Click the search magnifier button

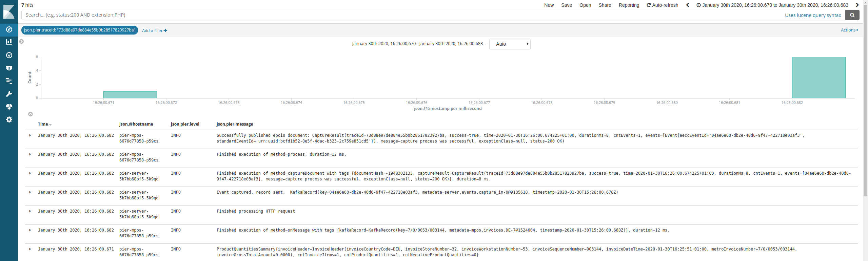(852, 15)
